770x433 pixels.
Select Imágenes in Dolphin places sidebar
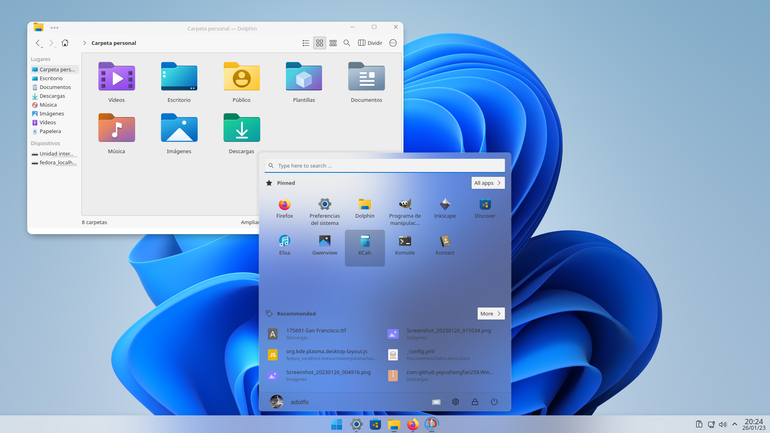click(x=54, y=114)
